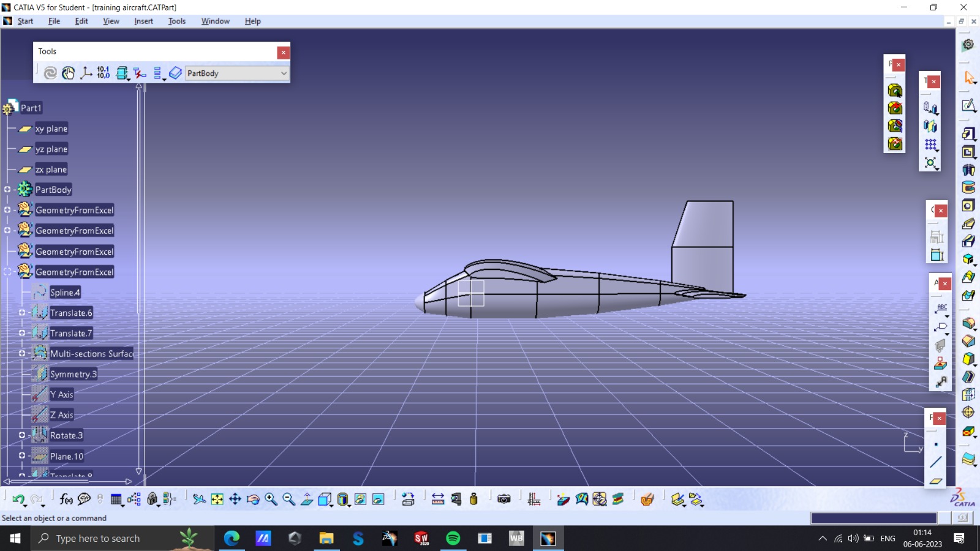Select the Pan view tool
980x551 pixels.
235,500
